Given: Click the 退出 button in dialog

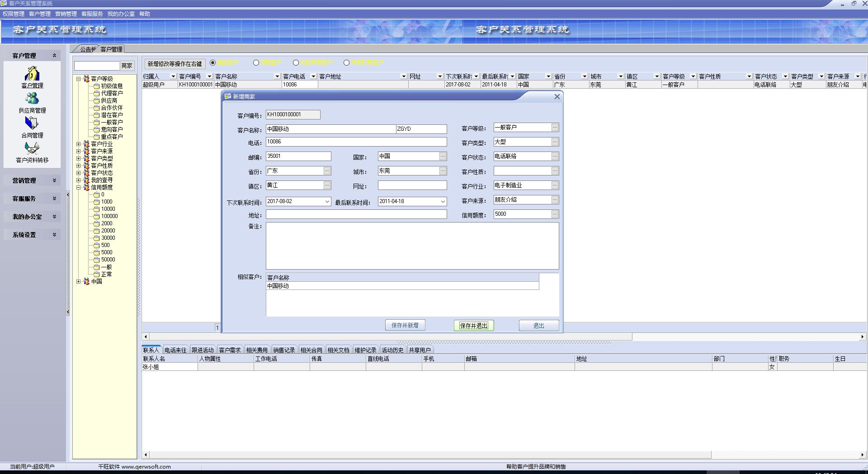Looking at the screenshot, I should point(539,325).
